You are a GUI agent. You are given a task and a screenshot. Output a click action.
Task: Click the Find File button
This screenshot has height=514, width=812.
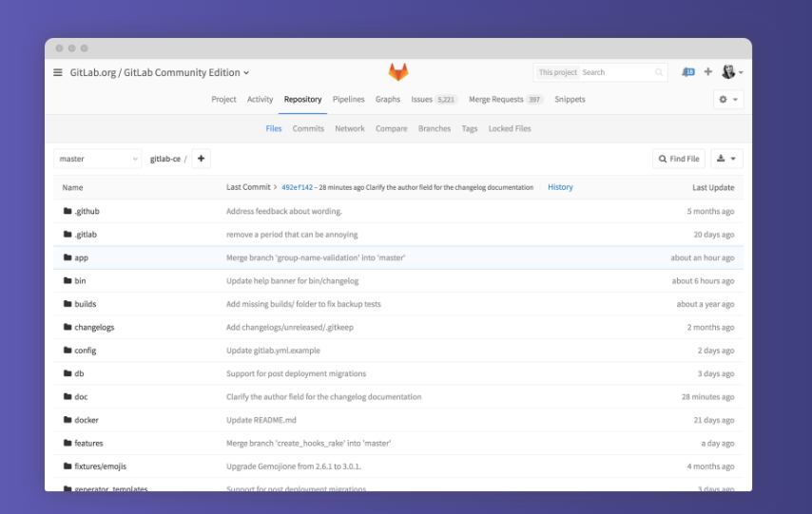point(678,159)
